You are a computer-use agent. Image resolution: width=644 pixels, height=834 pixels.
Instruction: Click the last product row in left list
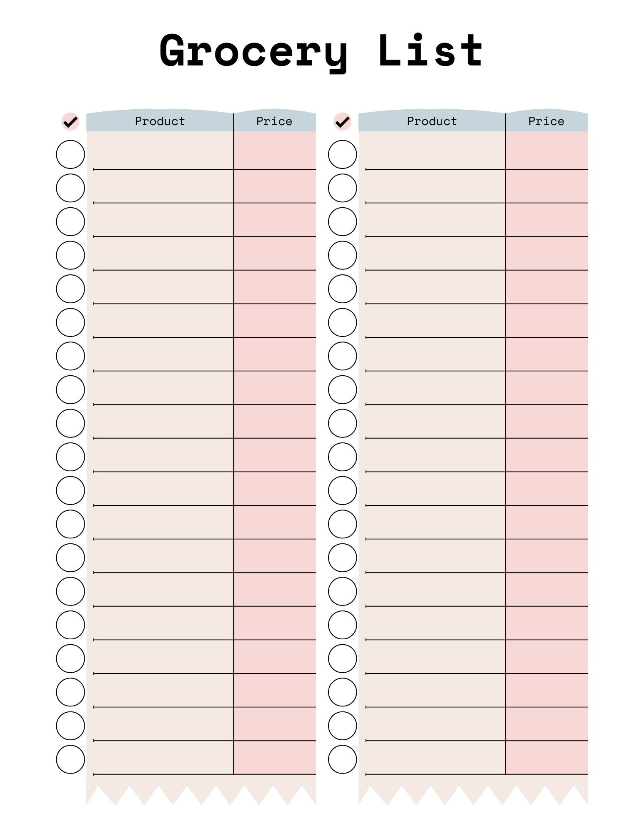tap(160, 757)
